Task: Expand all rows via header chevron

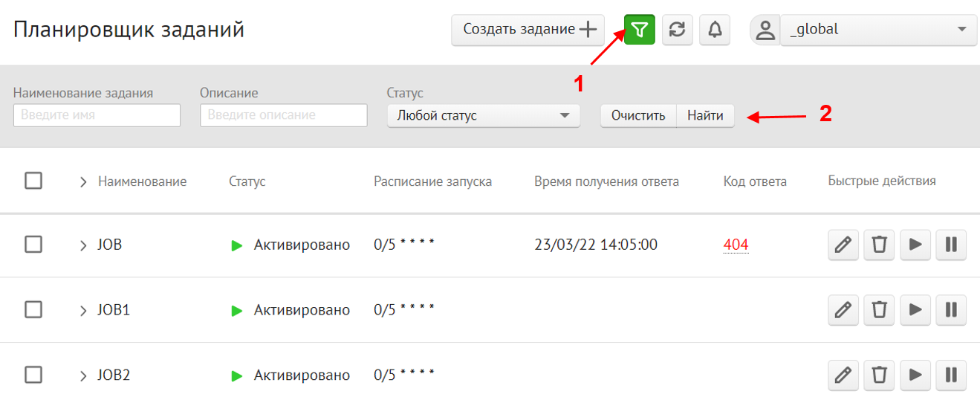Action: click(x=83, y=181)
